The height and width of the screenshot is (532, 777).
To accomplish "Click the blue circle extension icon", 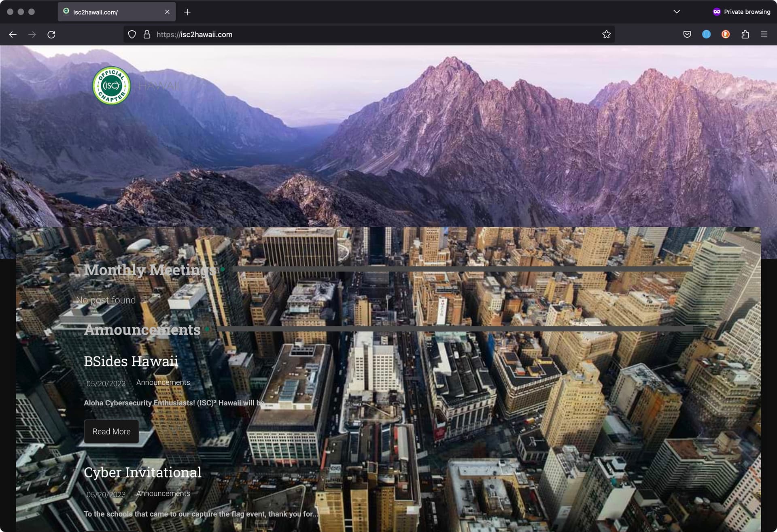I will [706, 34].
